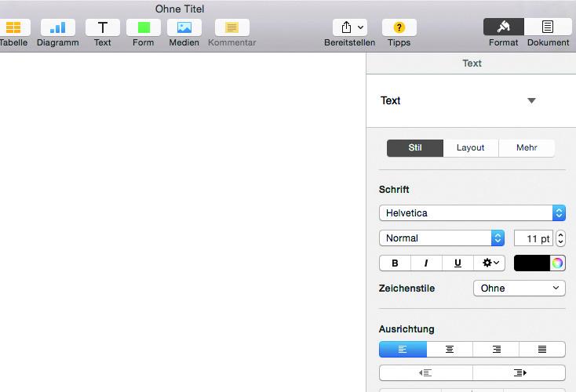The height and width of the screenshot is (392, 576).
Task: Open Tipps question mark help
Action: pyautogui.click(x=399, y=27)
